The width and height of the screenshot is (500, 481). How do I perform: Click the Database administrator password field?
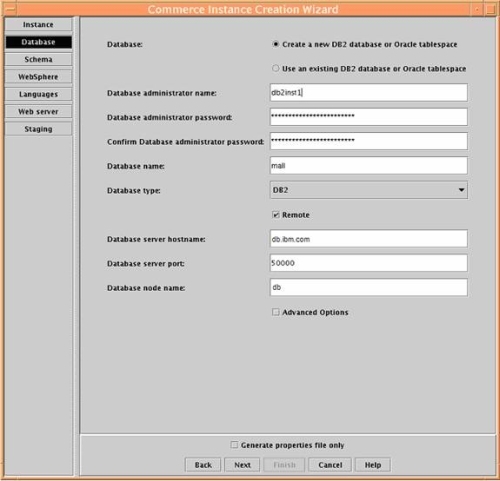(x=369, y=117)
